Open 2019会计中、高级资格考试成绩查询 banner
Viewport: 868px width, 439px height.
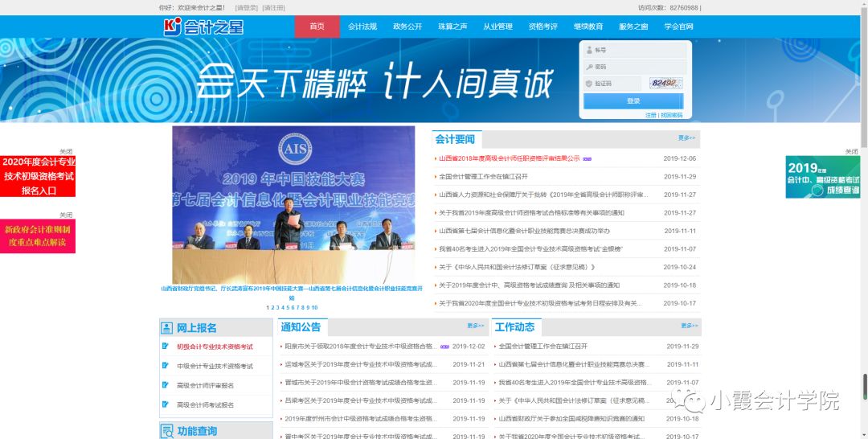click(823, 177)
